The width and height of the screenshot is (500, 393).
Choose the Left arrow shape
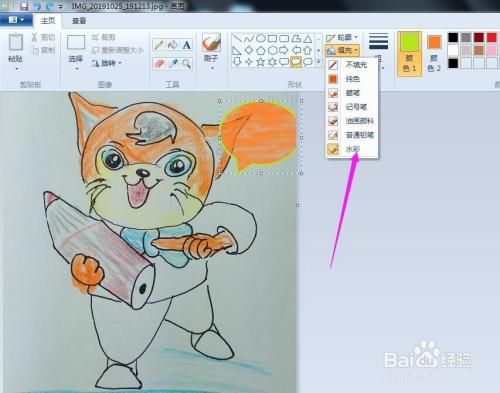[296, 51]
